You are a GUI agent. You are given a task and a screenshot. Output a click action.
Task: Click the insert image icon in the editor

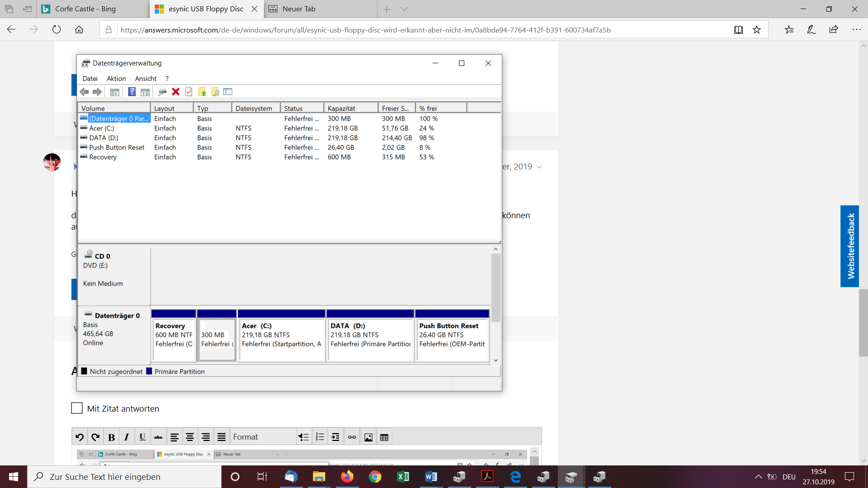(368, 437)
